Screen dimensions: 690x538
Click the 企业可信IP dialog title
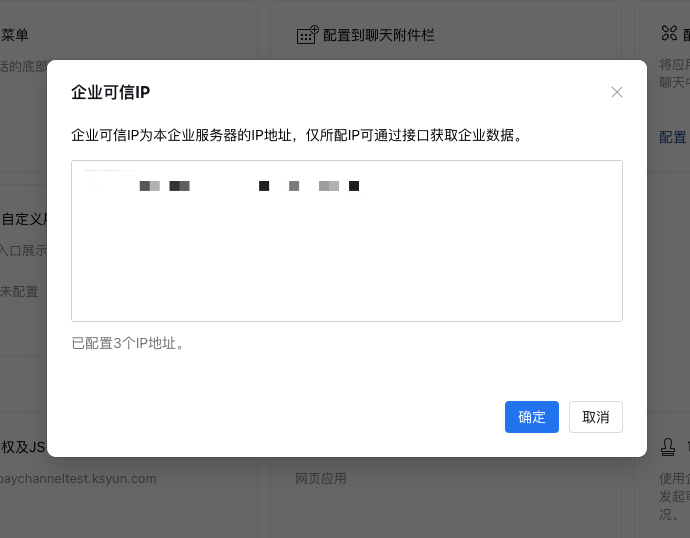[110, 92]
